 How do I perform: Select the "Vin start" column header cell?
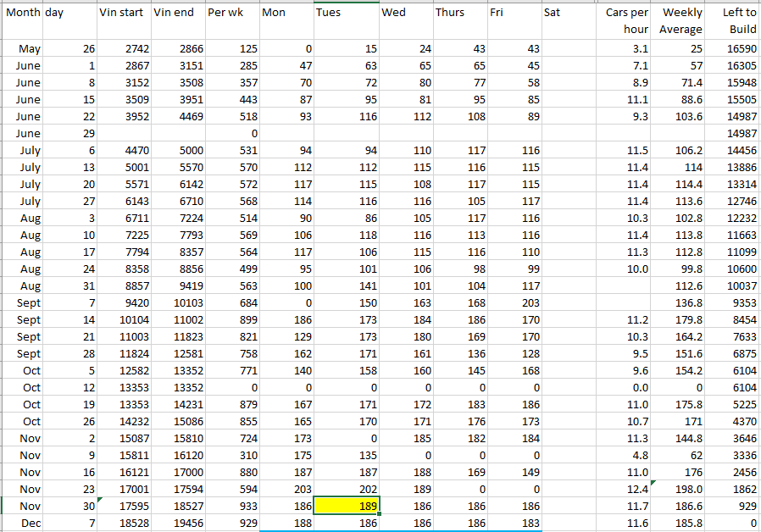(123, 14)
